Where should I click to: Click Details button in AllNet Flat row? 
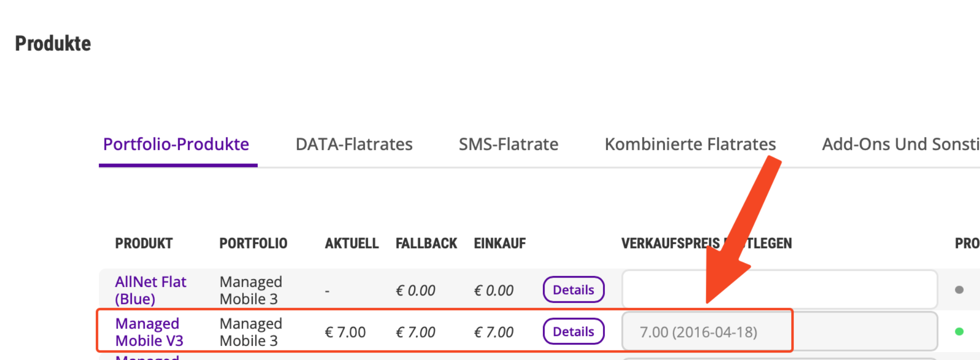click(573, 290)
